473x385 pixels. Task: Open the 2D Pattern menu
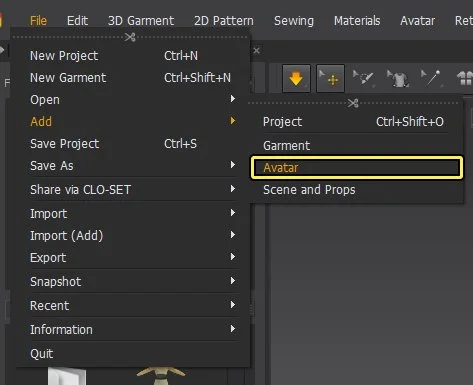point(224,21)
